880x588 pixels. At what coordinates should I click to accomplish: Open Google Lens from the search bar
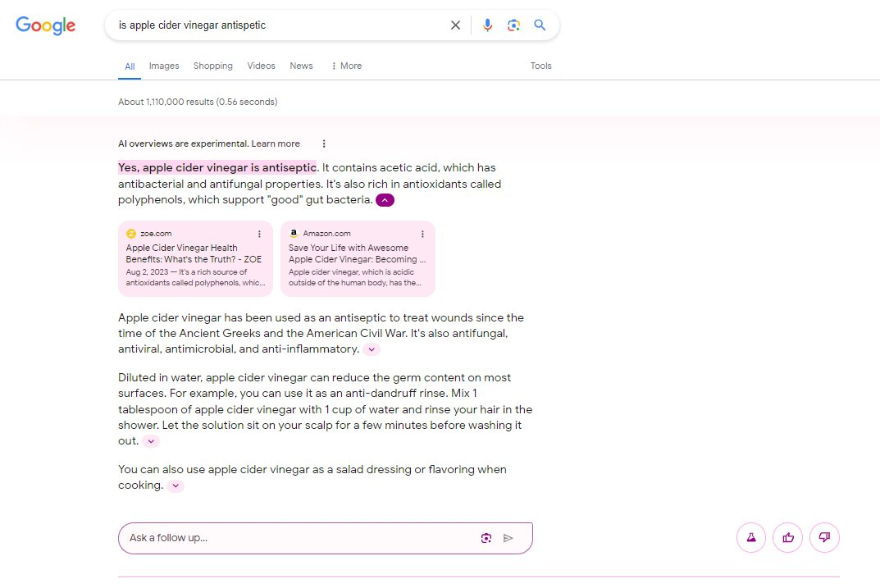pyautogui.click(x=513, y=25)
